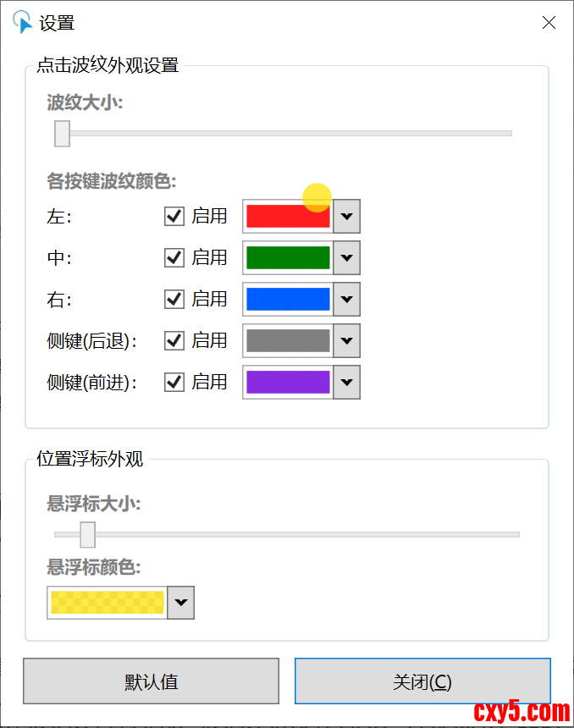
Task: Click the 关闭(C) button
Action: 422,681
